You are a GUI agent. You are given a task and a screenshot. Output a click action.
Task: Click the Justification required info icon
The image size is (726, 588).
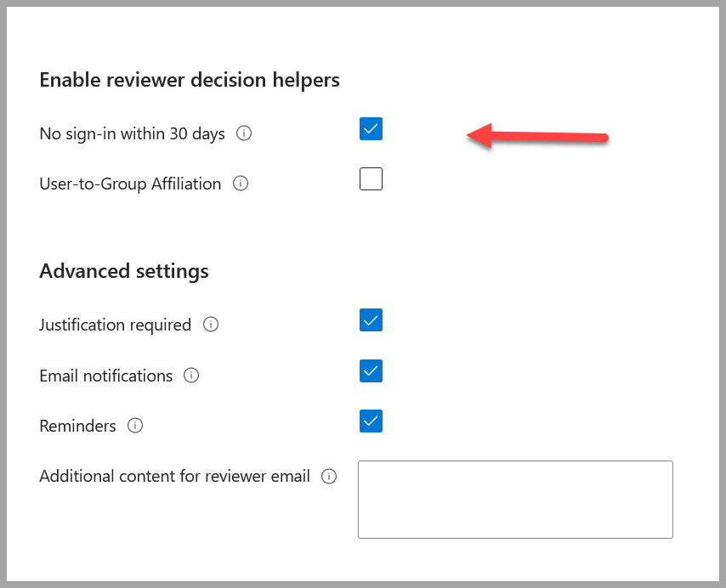tap(211, 325)
